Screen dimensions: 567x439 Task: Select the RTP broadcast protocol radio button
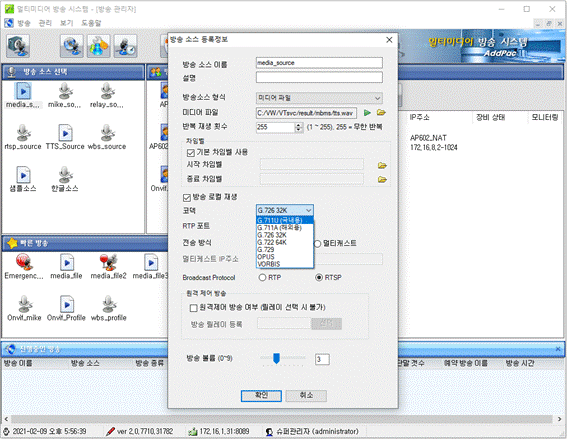click(263, 277)
